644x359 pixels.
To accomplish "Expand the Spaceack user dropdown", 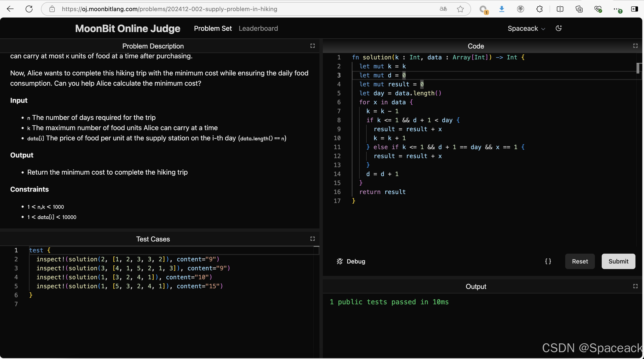I will coord(526,28).
